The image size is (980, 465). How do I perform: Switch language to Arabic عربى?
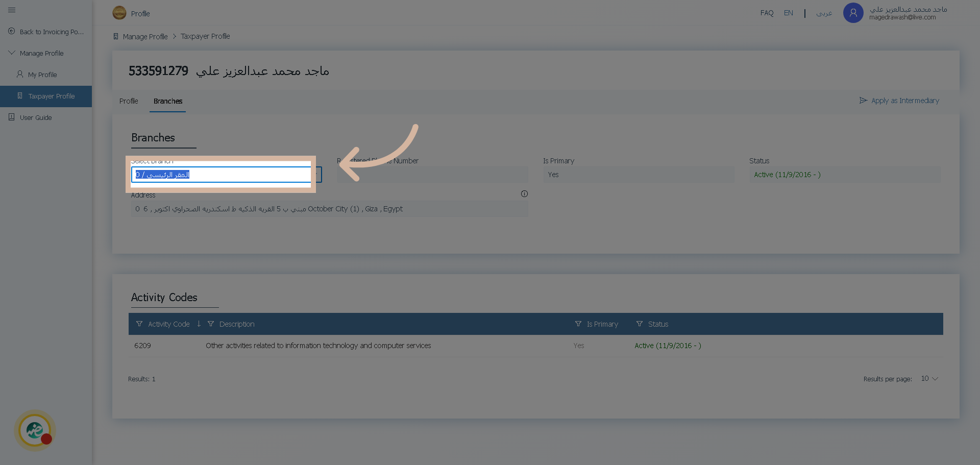click(x=824, y=13)
